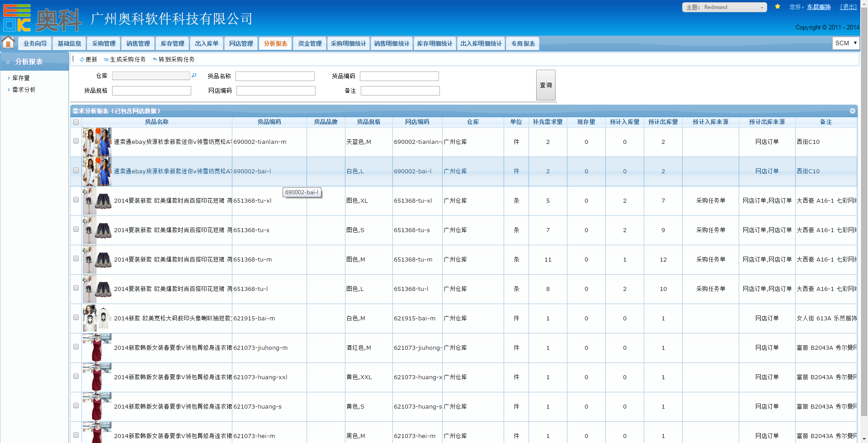
Task: Open the 主题 Redmond theme dropdown
Action: click(x=724, y=7)
